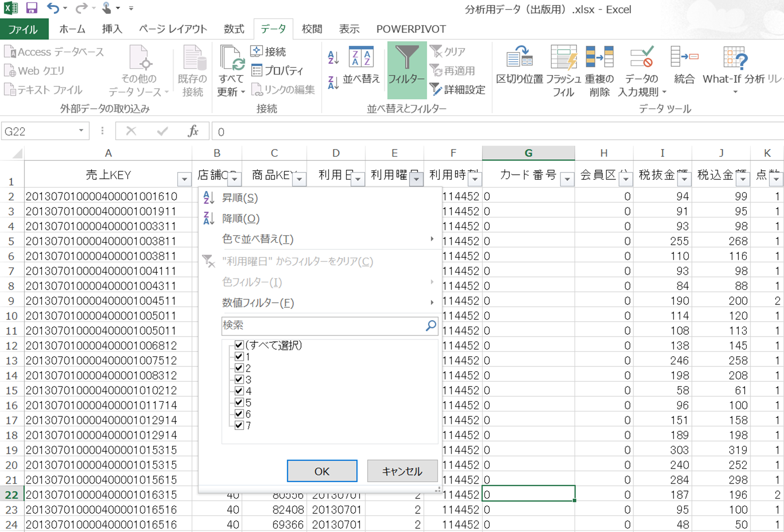Click その他のデータソース button

(139, 71)
